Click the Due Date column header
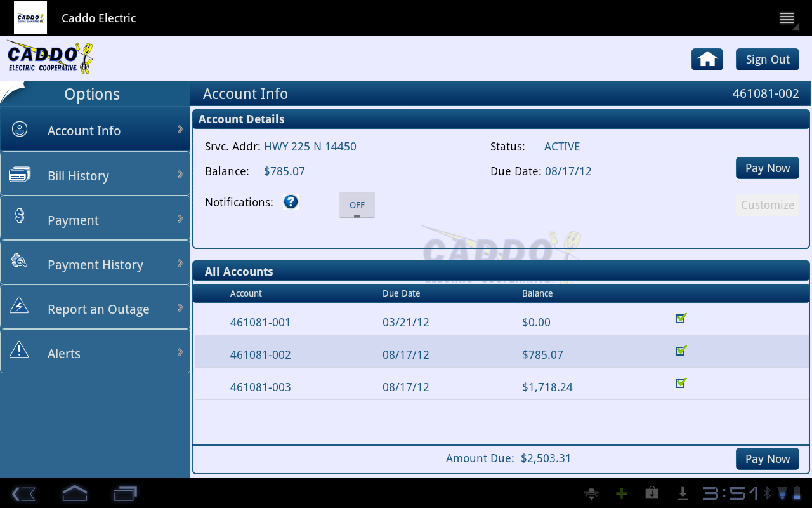 click(402, 293)
